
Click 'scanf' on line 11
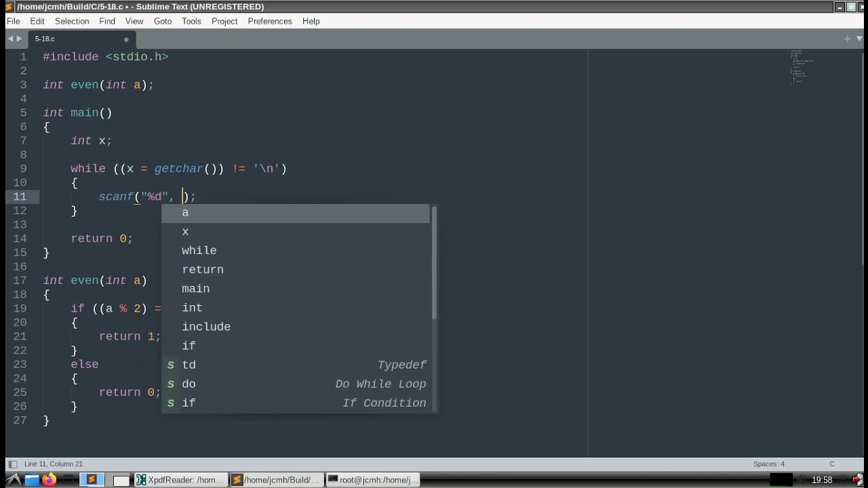tap(116, 197)
